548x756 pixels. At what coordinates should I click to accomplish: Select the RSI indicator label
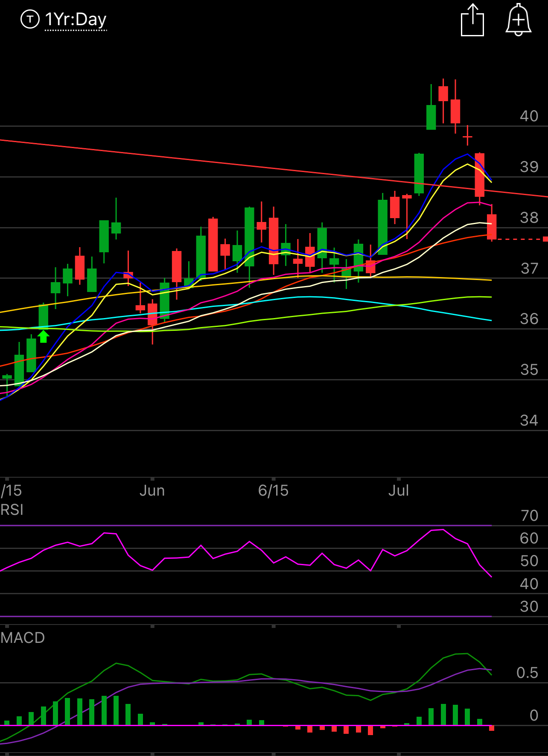pyautogui.click(x=12, y=510)
